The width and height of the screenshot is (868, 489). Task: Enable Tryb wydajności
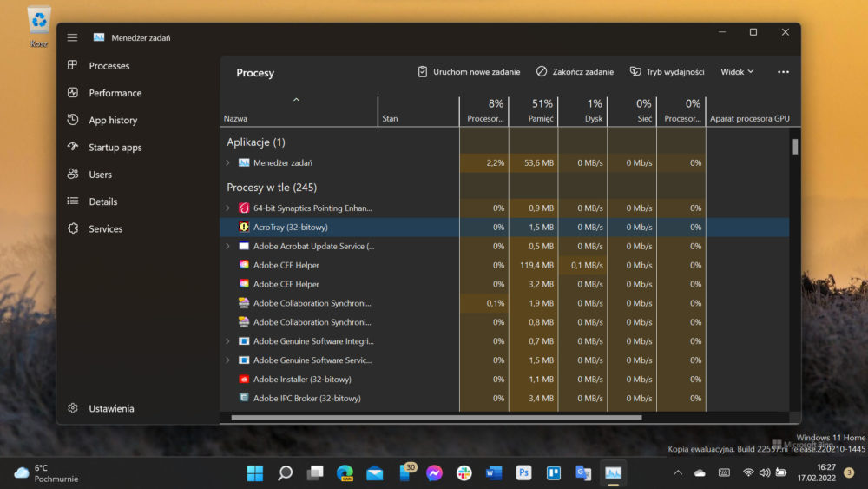667,72
